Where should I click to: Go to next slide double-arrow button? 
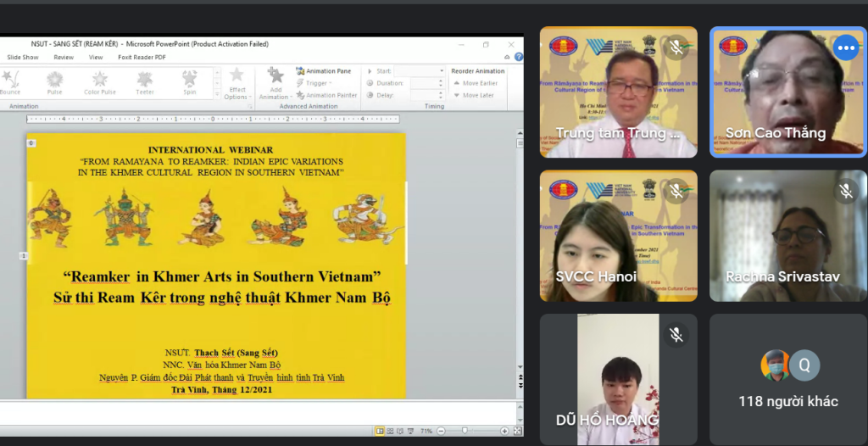pyautogui.click(x=520, y=384)
